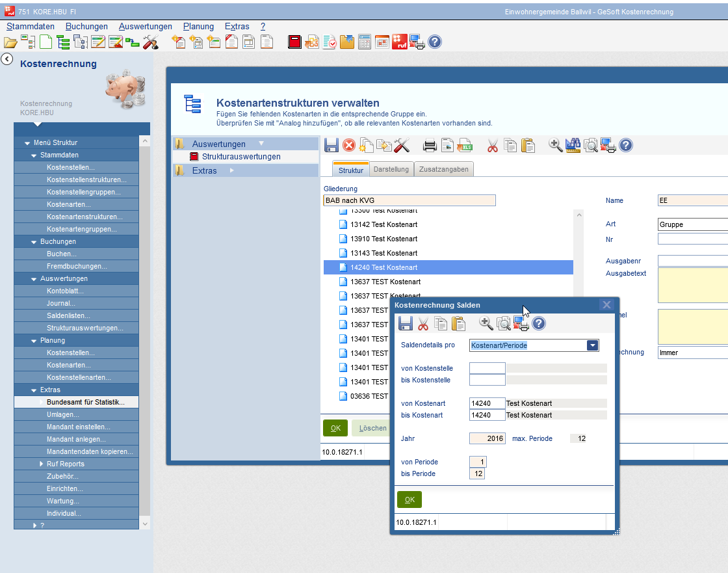Save via floppy icon in Kostenrechnung Salden dialog
The height and width of the screenshot is (573, 728).
pos(406,323)
